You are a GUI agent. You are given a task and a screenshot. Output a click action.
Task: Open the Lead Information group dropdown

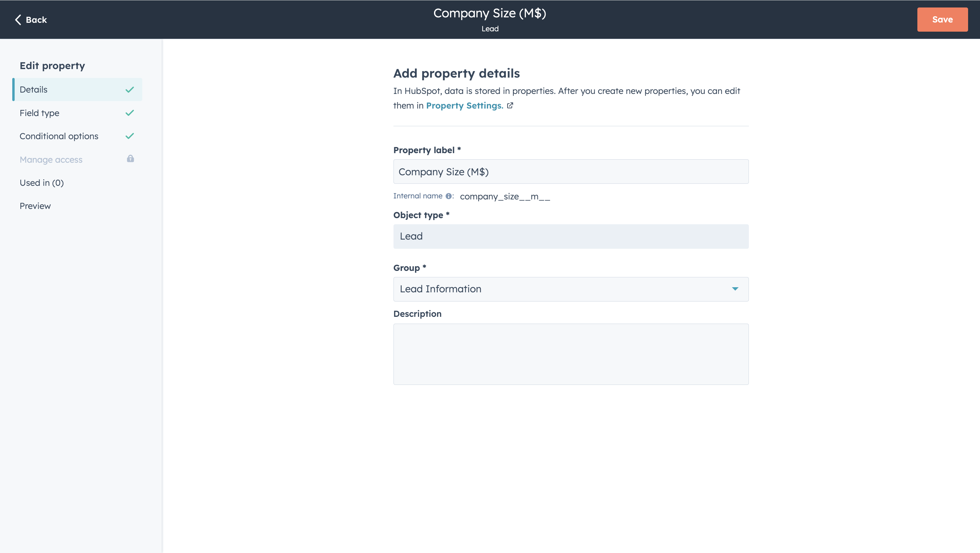570,289
